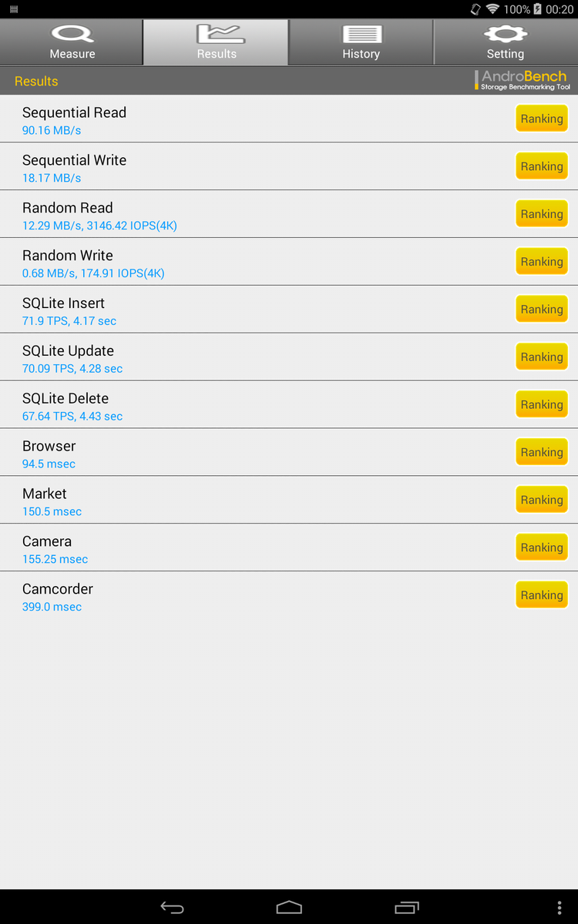Viewport: 578px width, 924px height.
Task: Open the three-dot overflow menu
Action: coord(560,908)
